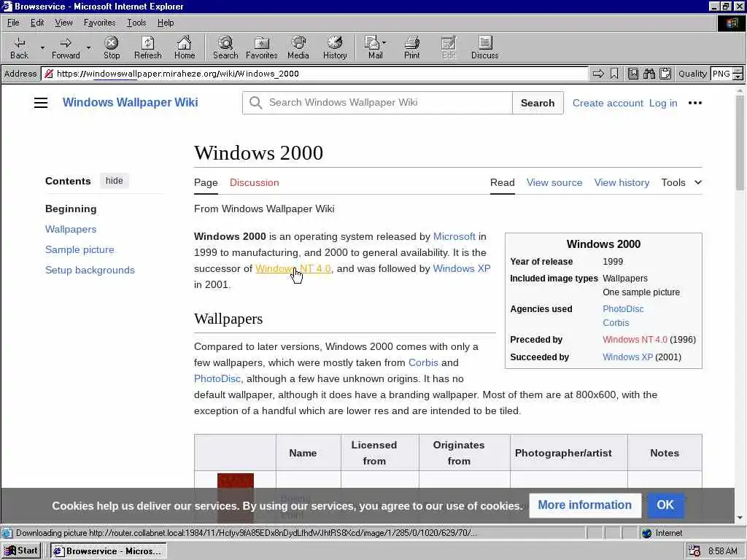The height and width of the screenshot is (560, 747).
Task: Select the Page tab
Action: [x=206, y=182]
